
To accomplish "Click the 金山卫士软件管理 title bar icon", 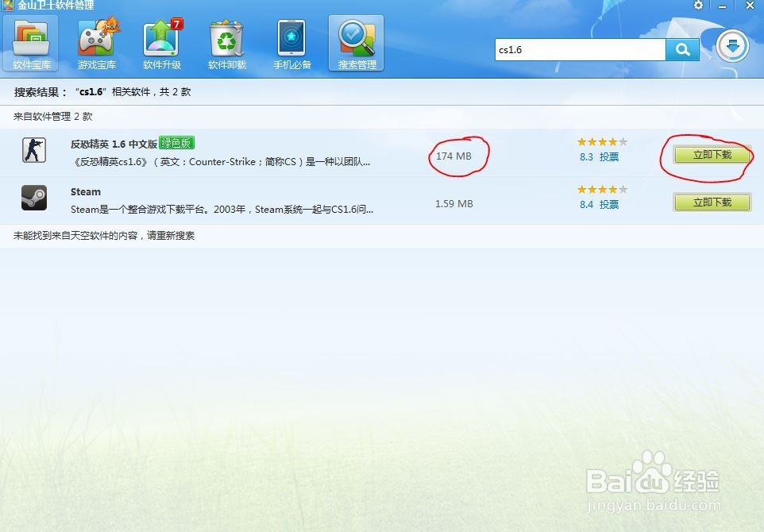I will pyautogui.click(x=6, y=6).
